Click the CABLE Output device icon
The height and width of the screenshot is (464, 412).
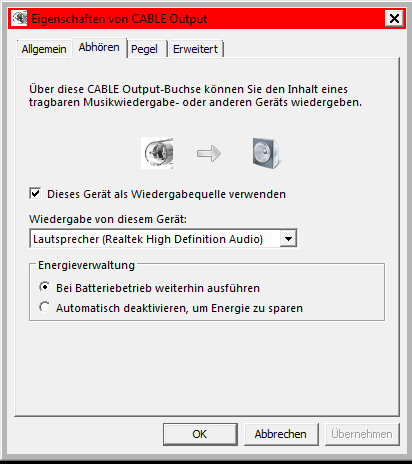157,153
